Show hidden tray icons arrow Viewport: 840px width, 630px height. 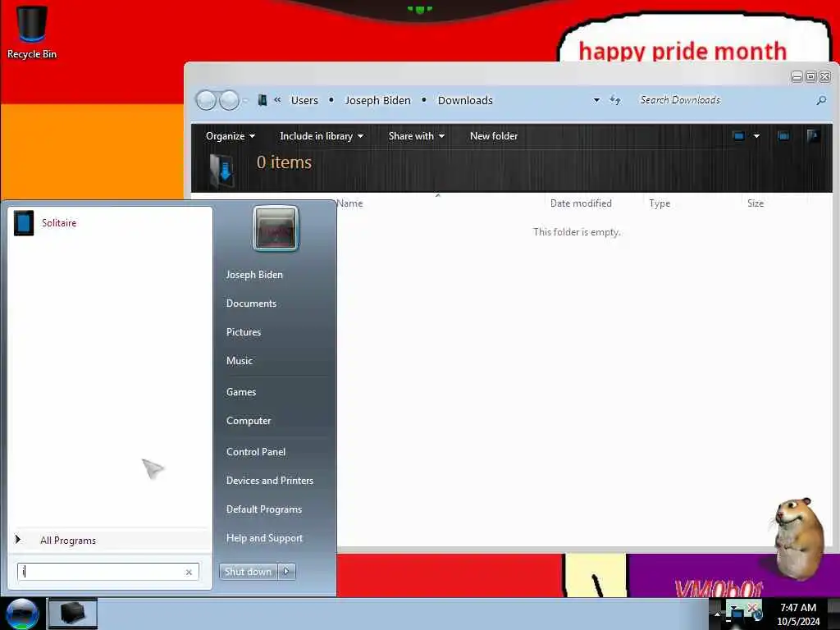coord(717,614)
